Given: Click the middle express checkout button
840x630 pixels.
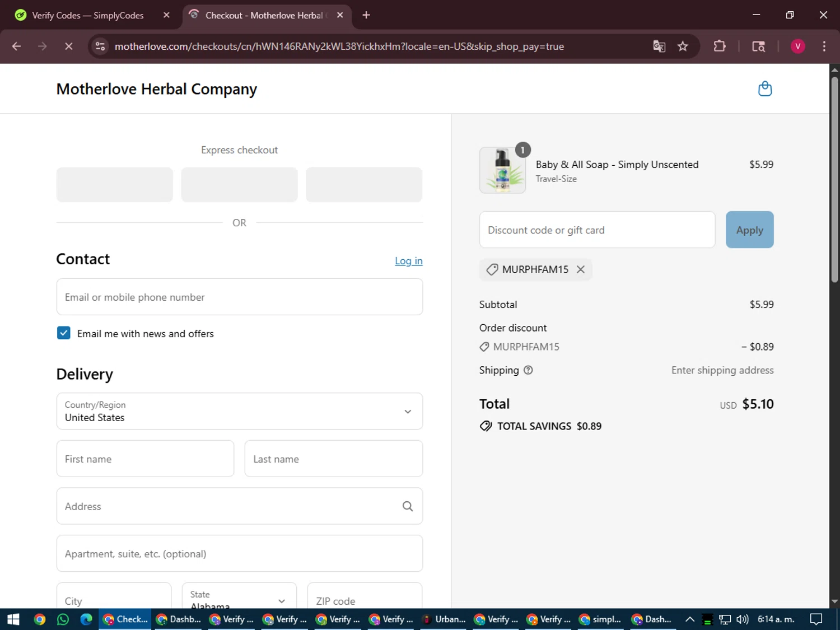Looking at the screenshot, I should pos(239,184).
